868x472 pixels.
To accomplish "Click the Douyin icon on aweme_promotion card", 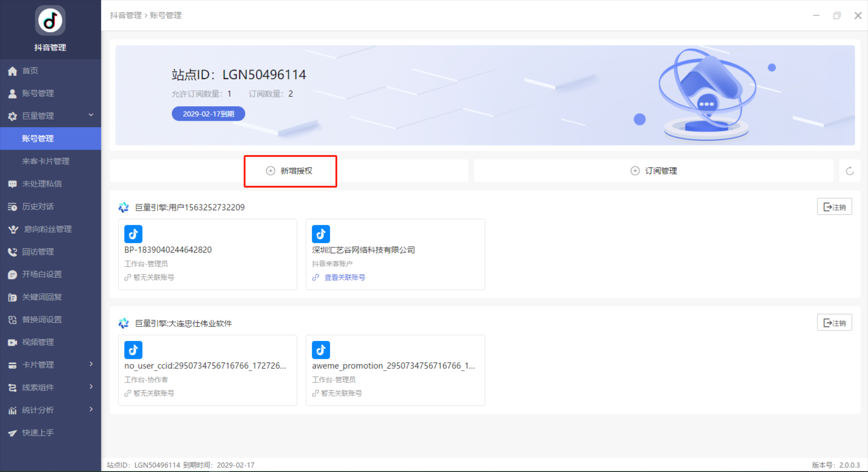I will click(321, 350).
